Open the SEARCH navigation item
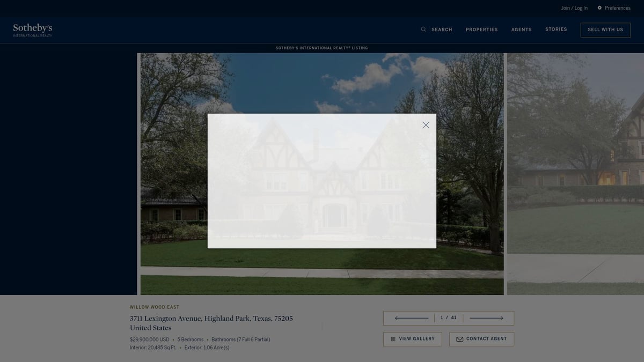 (x=441, y=29)
